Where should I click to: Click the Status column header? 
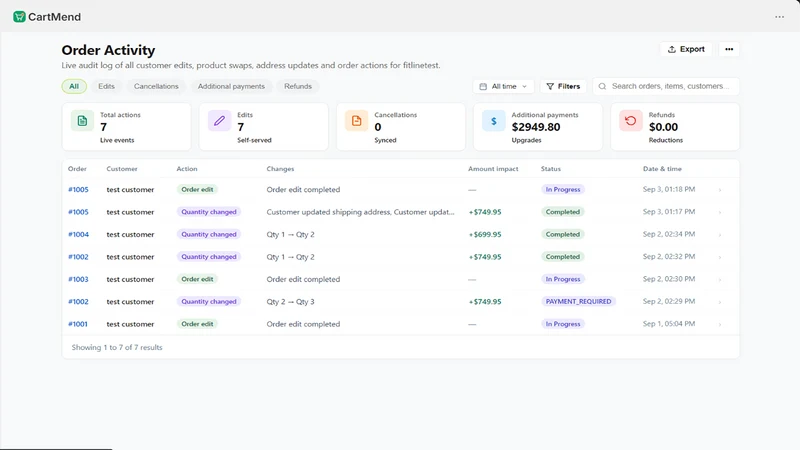point(551,169)
